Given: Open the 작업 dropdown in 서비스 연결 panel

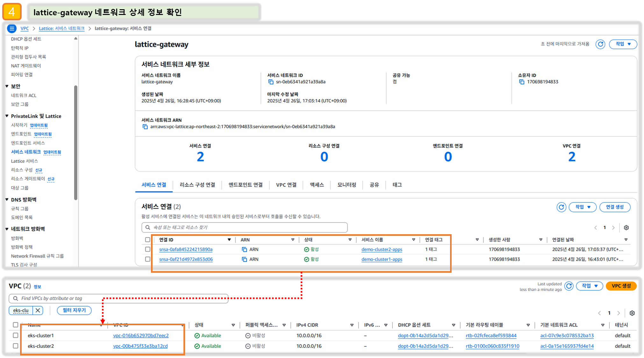Looking at the screenshot, I should click(x=583, y=207).
